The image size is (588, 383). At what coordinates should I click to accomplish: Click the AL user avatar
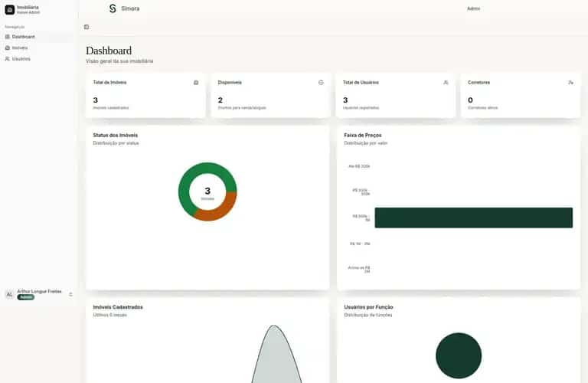9,294
